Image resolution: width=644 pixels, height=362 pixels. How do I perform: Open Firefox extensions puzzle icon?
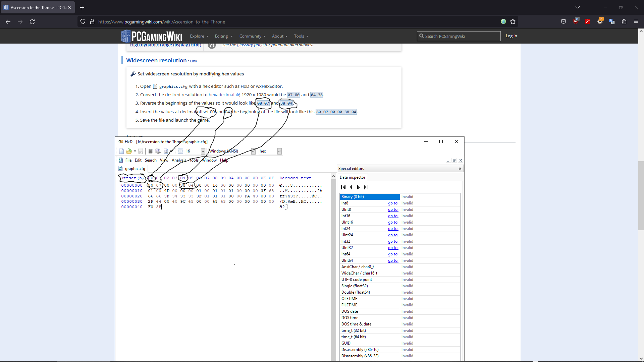coord(624,22)
